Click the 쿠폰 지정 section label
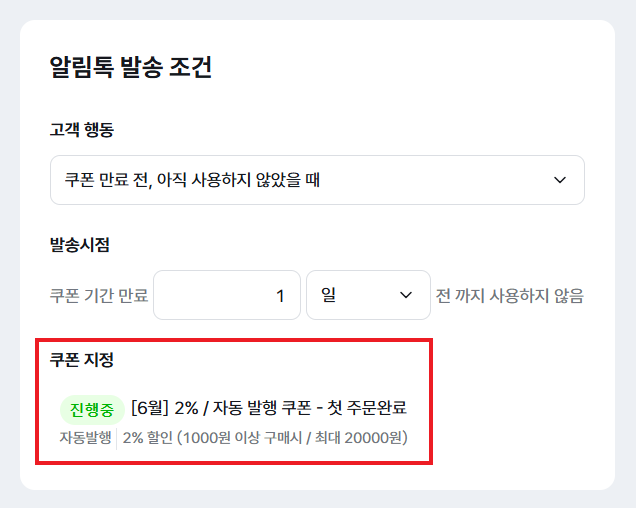This screenshot has height=508, width=636. (x=81, y=359)
